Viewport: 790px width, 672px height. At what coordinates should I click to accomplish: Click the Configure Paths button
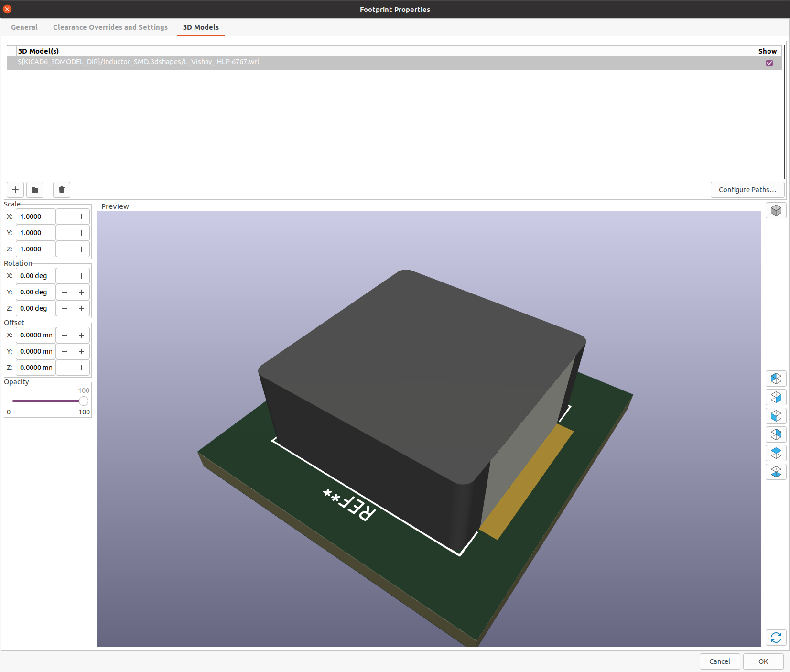(x=747, y=190)
